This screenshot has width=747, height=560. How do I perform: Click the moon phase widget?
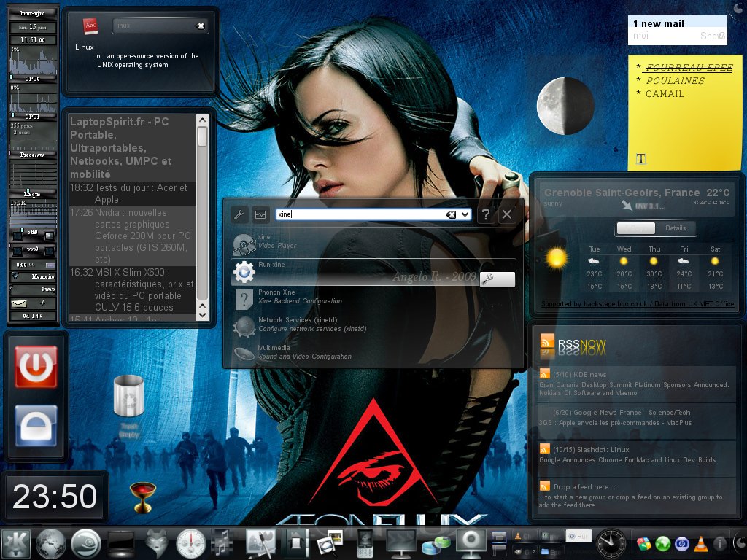565,106
